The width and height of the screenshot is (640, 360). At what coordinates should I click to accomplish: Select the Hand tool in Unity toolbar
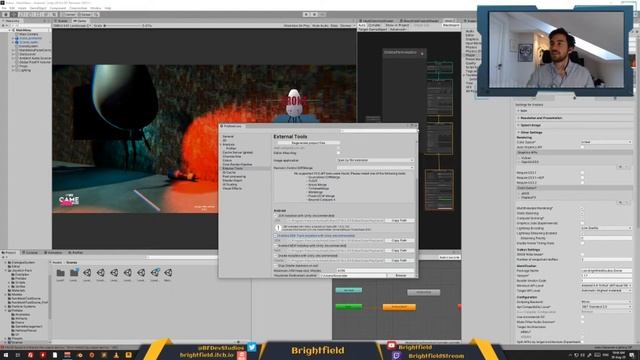coord(6,14)
